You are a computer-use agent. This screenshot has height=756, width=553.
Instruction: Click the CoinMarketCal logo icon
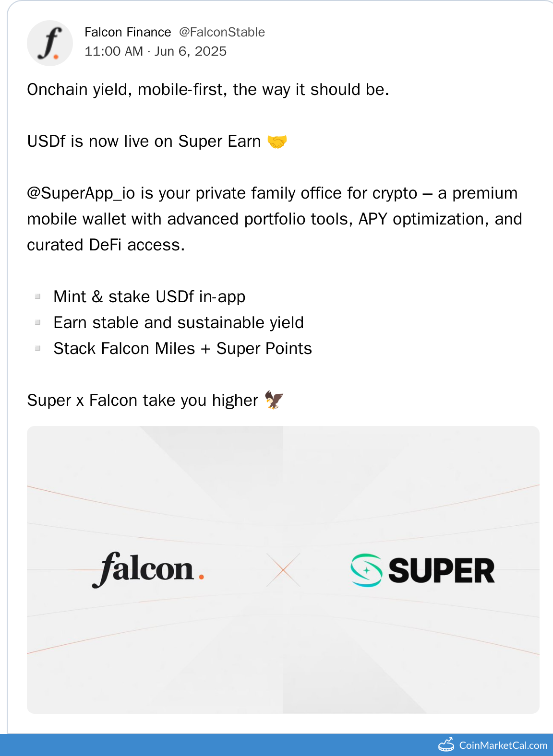446,744
